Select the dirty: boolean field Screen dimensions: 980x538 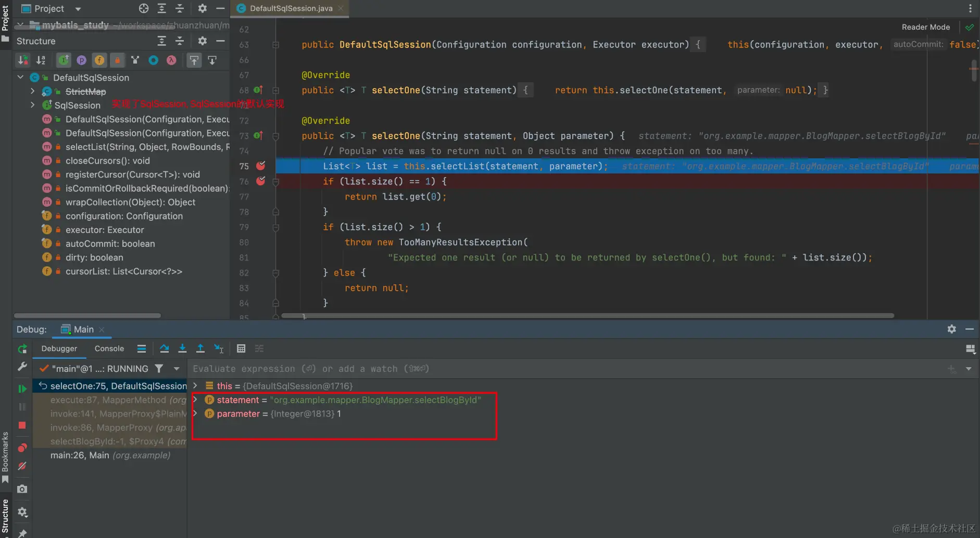94,257
